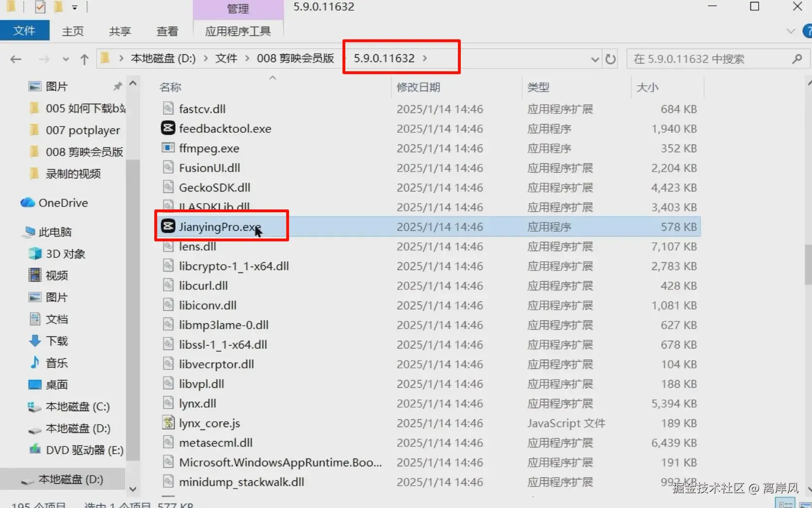Expand the address bar history dropdown
The width and height of the screenshot is (812, 508).
click(595, 59)
